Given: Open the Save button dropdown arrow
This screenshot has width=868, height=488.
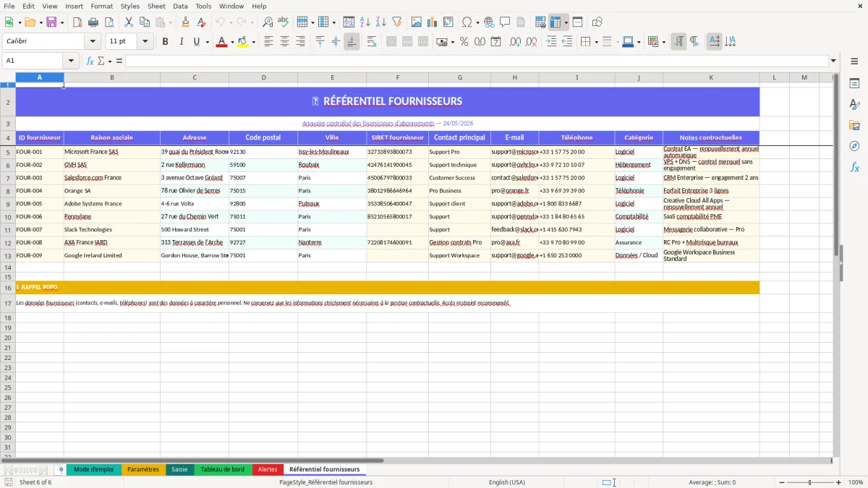Looking at the screenshot, I should [x=62, y=22].
